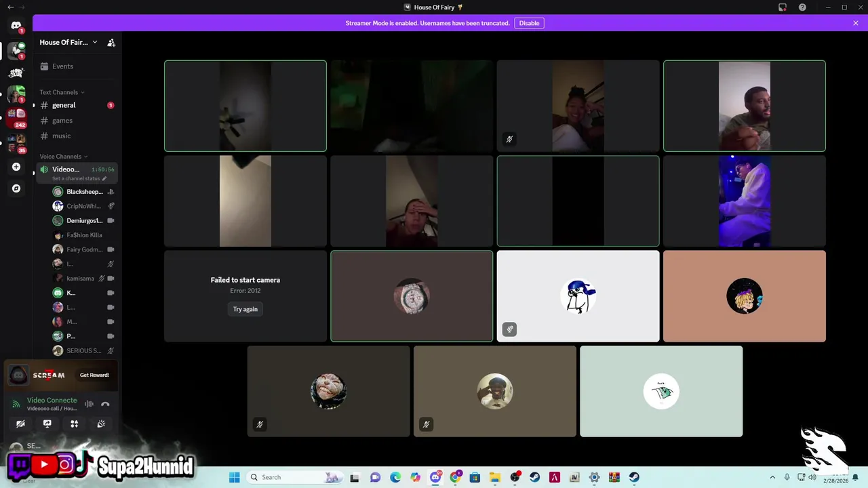Viewport: 868px width, 488px height.
Task: Open Scream quest Discord avatar thumbnail
Action: [x=19, y=375]
